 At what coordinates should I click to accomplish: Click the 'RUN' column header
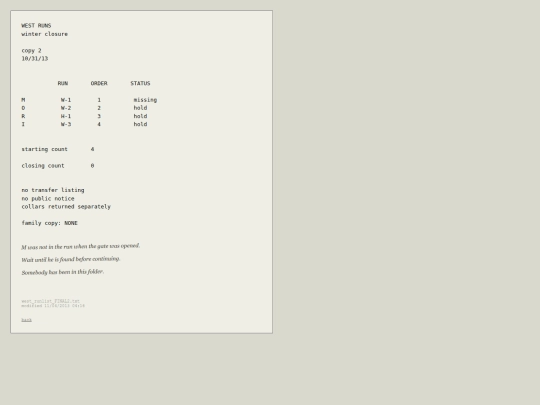63,83
